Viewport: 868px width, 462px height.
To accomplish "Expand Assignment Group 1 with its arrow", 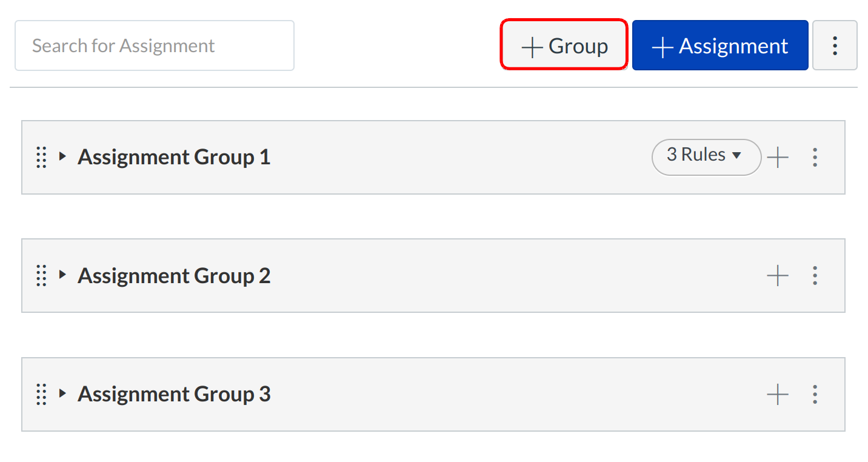I will coord(62,156).
